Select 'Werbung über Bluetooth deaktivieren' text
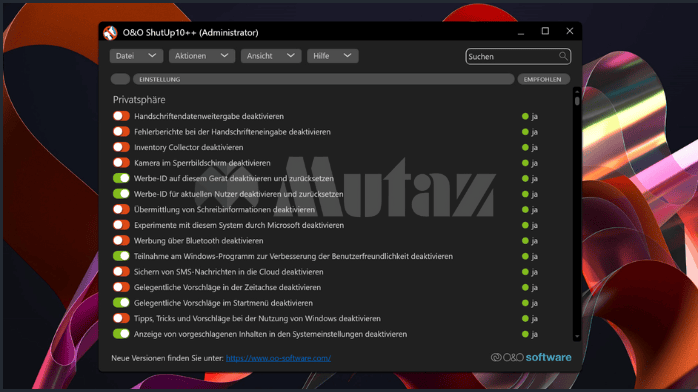 tap(199, 241)
